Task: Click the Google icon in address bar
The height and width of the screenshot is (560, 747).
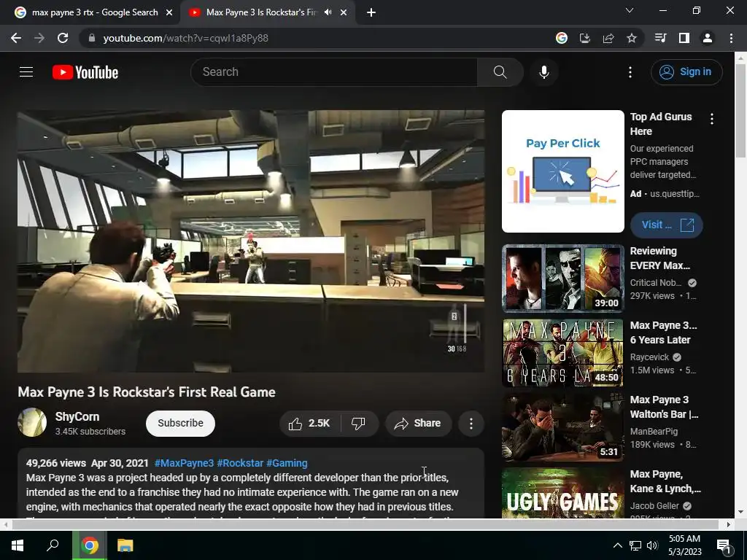Action: [x=561, y=38]
